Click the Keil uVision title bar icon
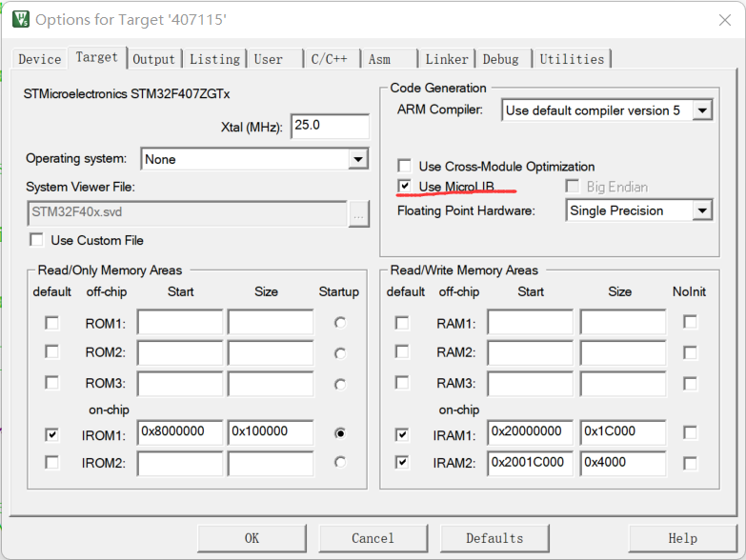This screenshot has height=560, width=746. pos(20,19)
